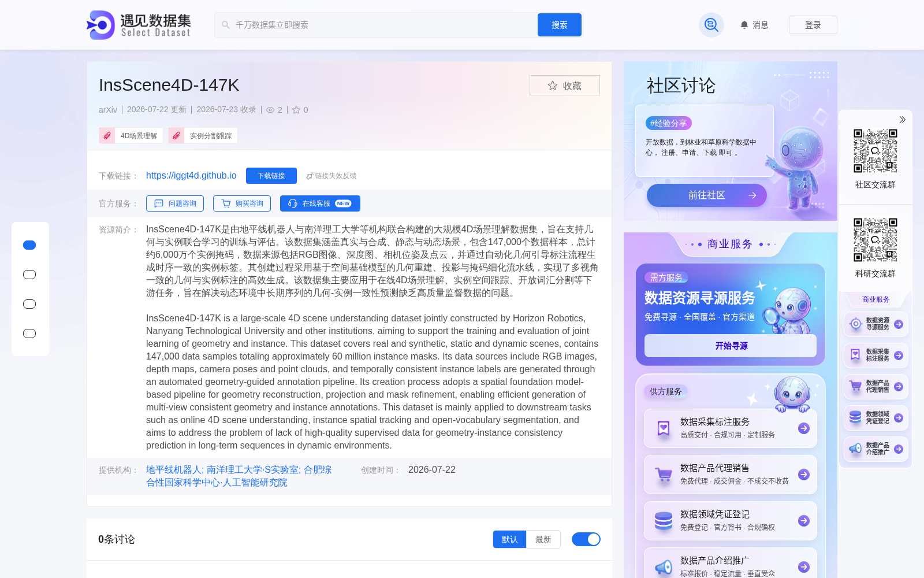The height and width of the screenshot is (578, 924).
Task: Open the 消息 bell notification
Action: [x=754, y=25]
